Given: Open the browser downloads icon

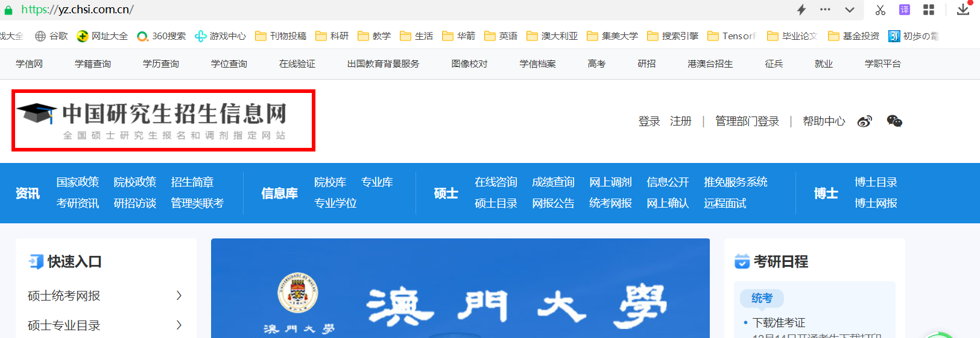Looking at the screenshot, I should [963, 10].
